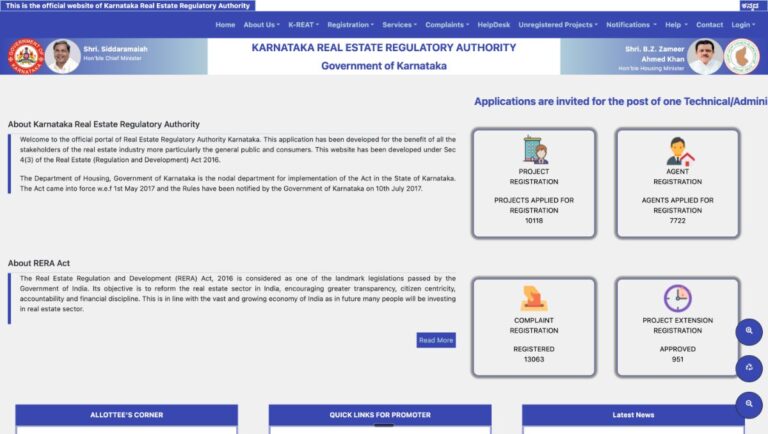Click the lowest round magnifier floating button

click(x=749, y=405)
